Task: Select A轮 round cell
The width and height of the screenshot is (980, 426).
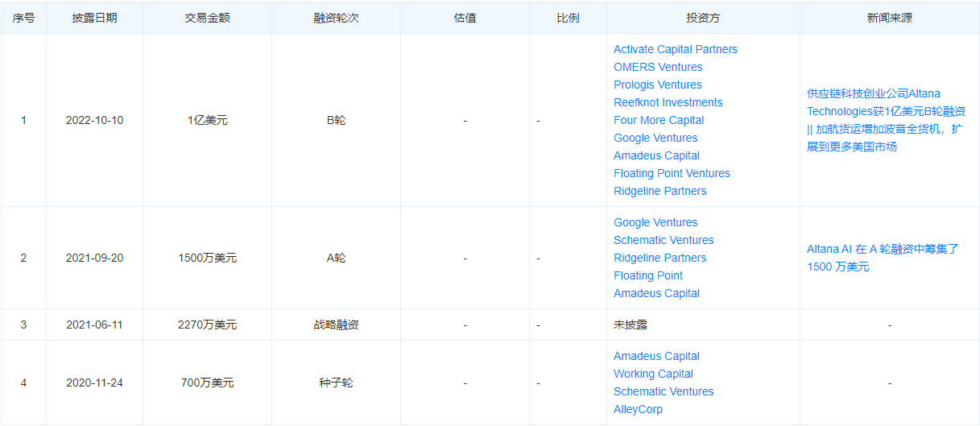Action: click(x=336, y=258)
